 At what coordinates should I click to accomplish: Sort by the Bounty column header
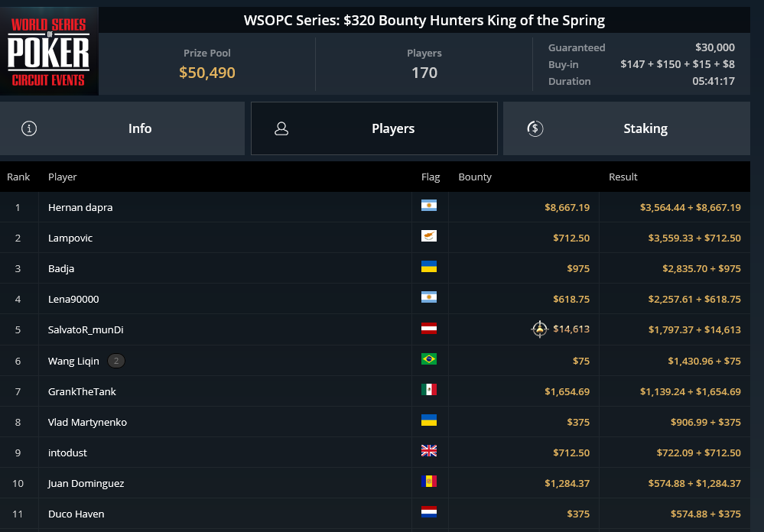click(475, 177)
